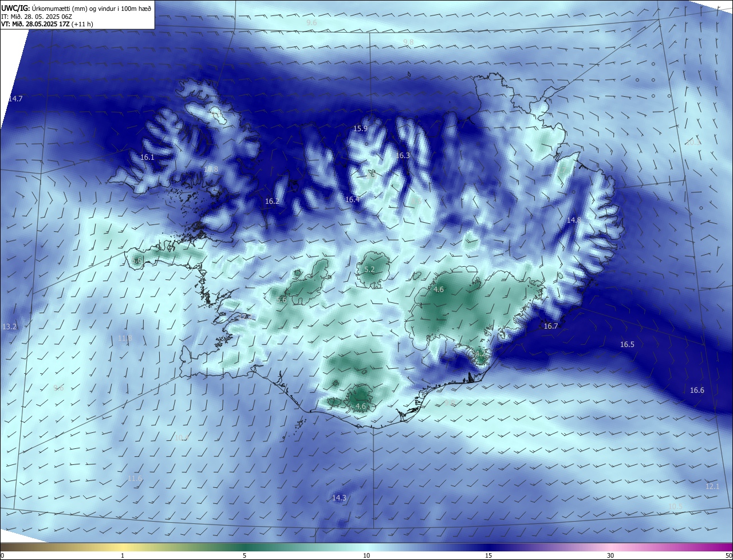Click the 16.6 value label
This screenshot has height=560, width=733.
click(697, 391)
